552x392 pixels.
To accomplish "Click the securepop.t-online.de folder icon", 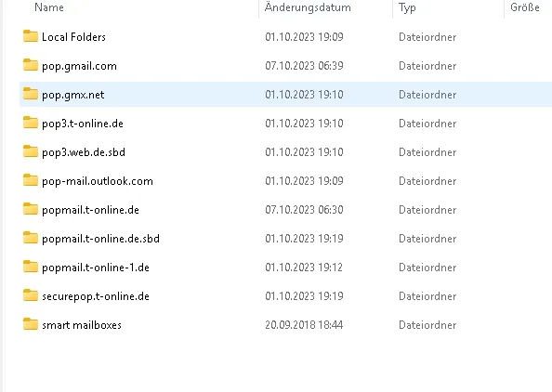I will pos(31,295).
